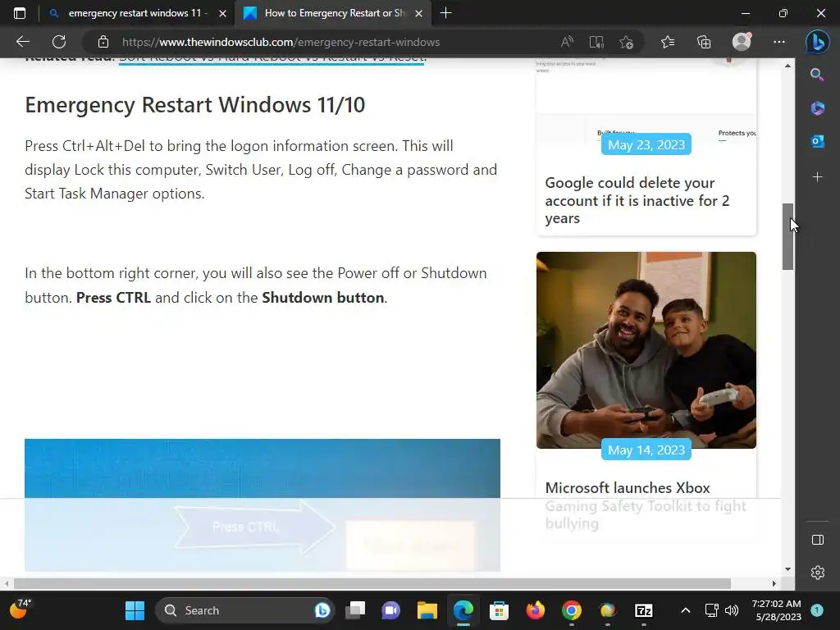Close the How to Emergency Restart tab
Screen dimensions: 840x630
(419, 13)
